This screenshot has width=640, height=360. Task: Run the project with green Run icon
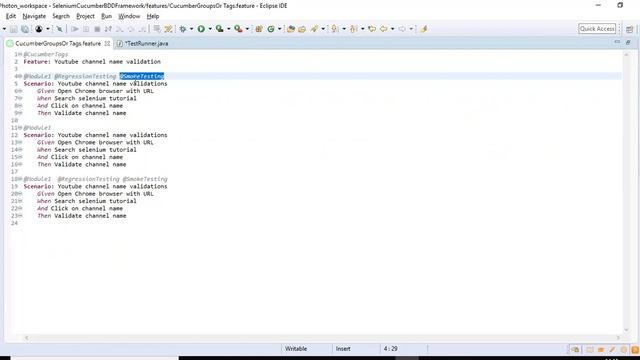click(201, 29)
